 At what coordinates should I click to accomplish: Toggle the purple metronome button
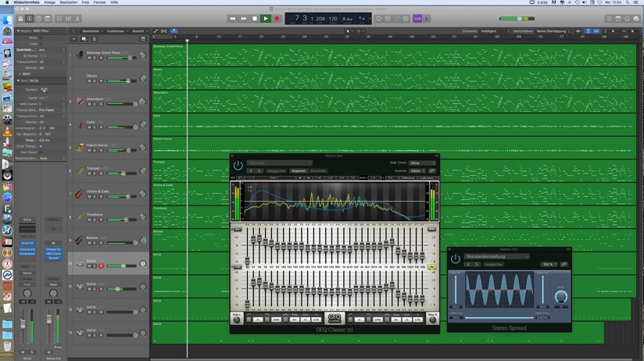426,19
